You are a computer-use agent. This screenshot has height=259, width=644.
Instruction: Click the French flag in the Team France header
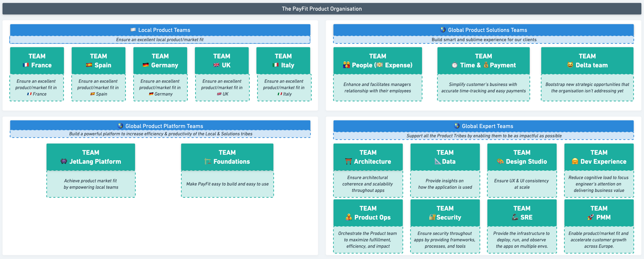click(x=26, y=65)
